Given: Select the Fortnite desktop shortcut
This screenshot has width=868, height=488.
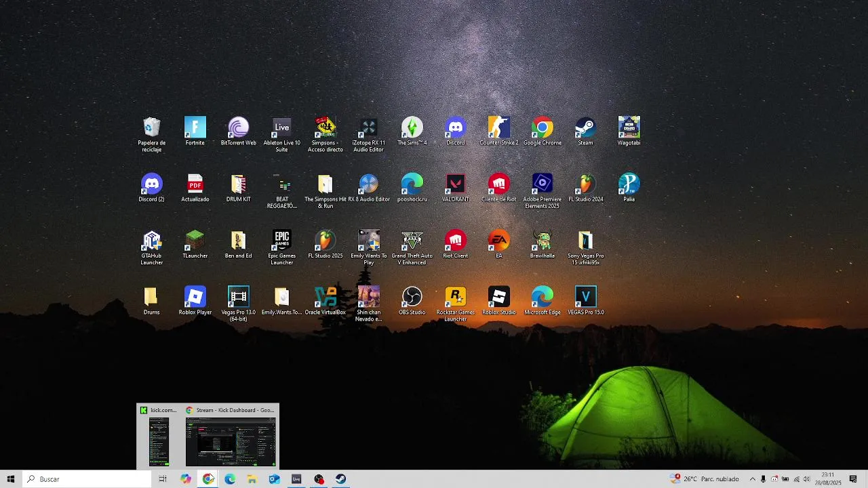Looking at the screenshot, I should coord(195,131).
